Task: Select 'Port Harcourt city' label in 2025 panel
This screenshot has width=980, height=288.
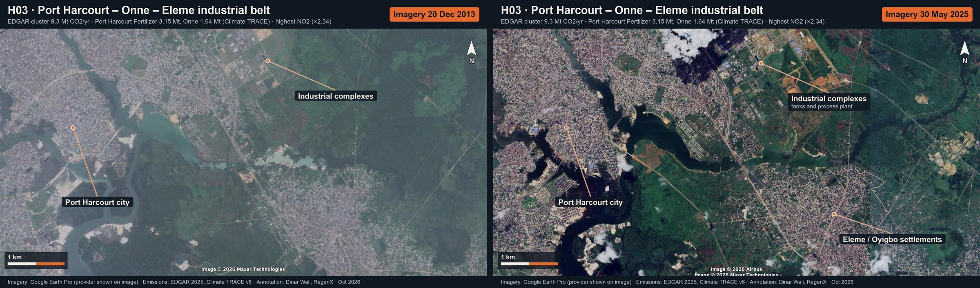Action: coord(590,202)
